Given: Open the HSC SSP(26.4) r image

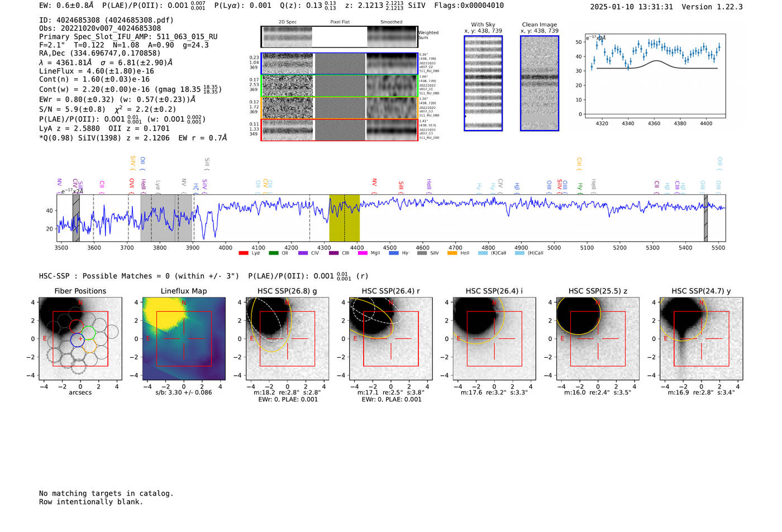Looking at the screenshot, I should click(391, 338).
